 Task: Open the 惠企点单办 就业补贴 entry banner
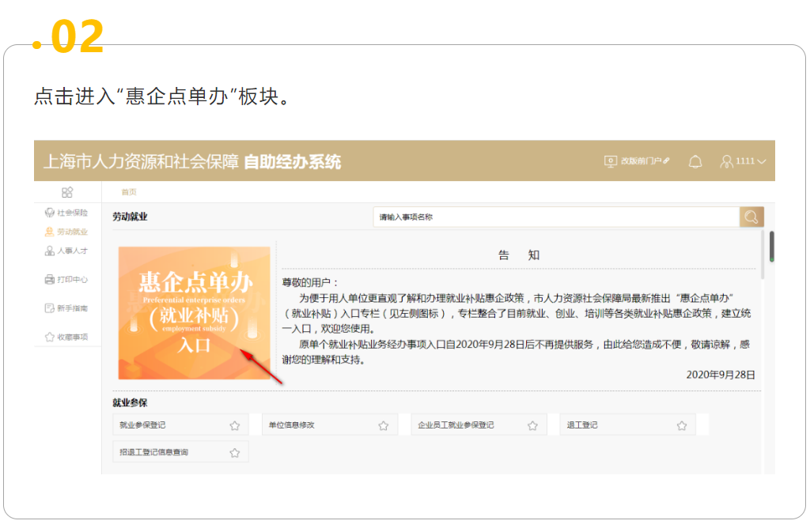pyautogui.click(x=195, y=313)
